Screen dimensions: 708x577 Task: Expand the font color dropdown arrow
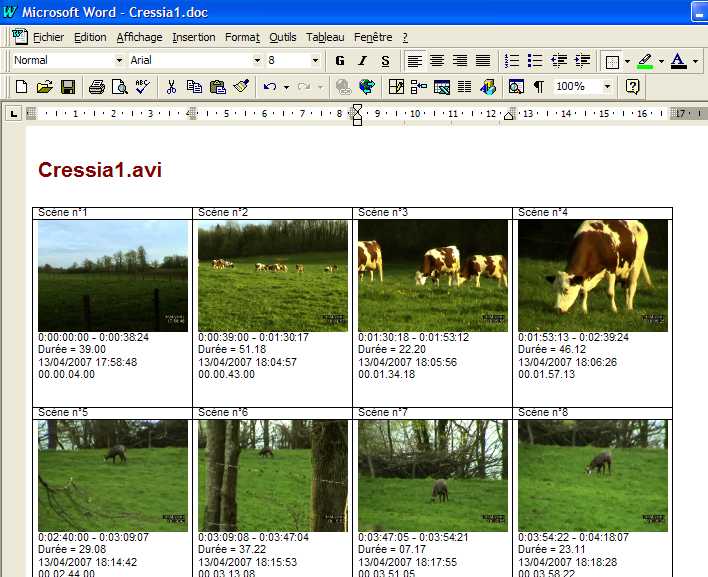[x=695, y=61]
